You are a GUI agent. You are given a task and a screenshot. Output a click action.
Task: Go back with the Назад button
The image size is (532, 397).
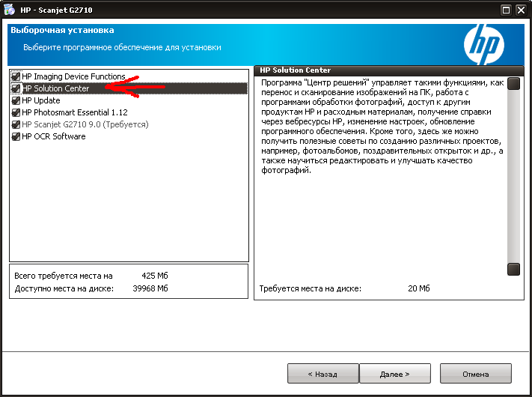point(322,374)
